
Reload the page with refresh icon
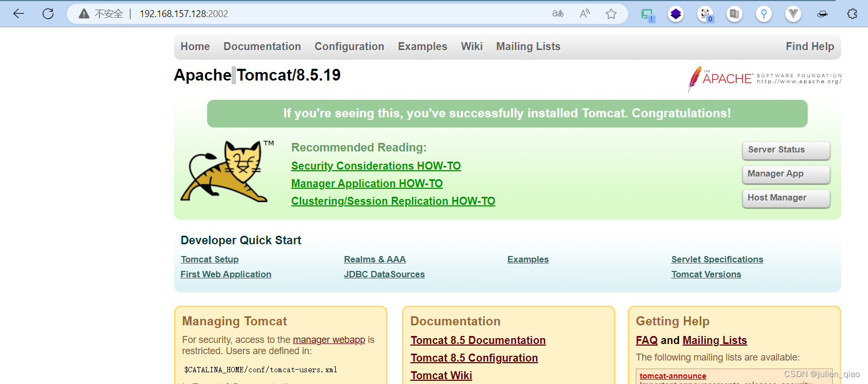pyautogui.click(x=48, y=14)
